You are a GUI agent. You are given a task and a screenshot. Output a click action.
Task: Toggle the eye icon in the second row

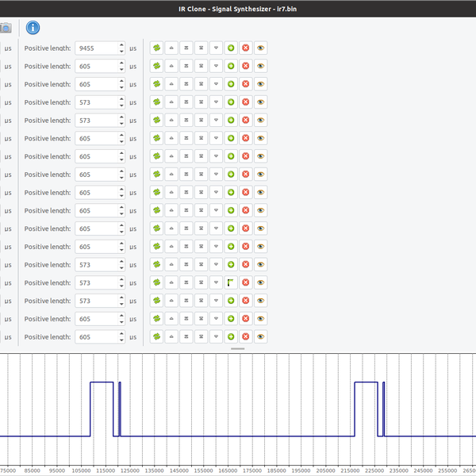pos(260,66)
